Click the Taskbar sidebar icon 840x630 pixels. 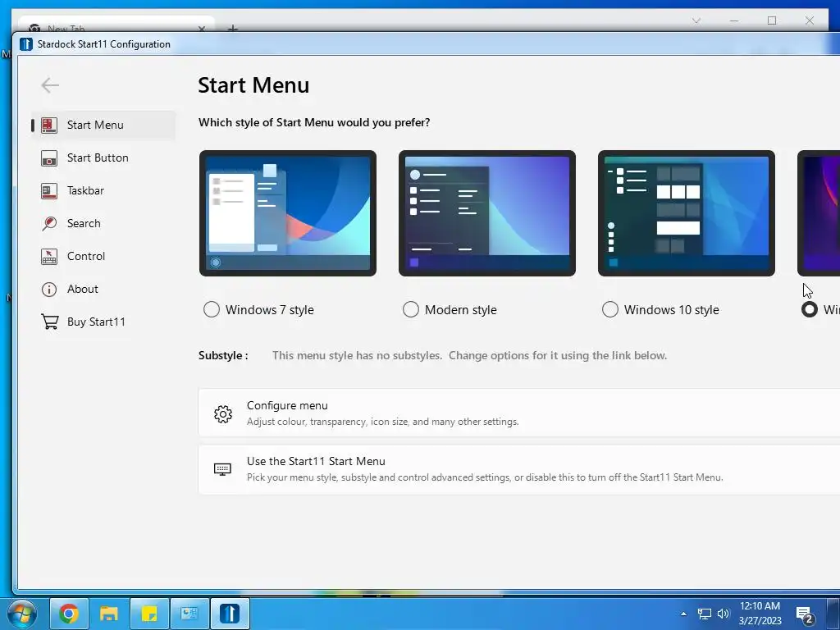click(x=48, y=190)
